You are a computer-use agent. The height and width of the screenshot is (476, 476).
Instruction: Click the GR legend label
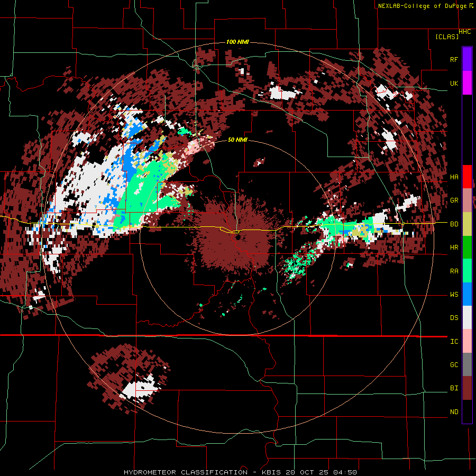click(454, 200)
